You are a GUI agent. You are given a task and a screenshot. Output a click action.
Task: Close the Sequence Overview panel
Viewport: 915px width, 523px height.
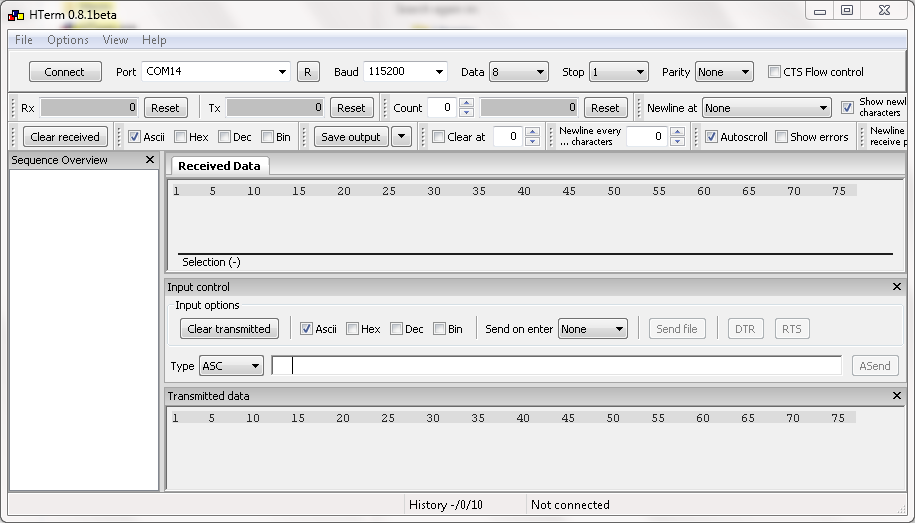pos(150,159)
